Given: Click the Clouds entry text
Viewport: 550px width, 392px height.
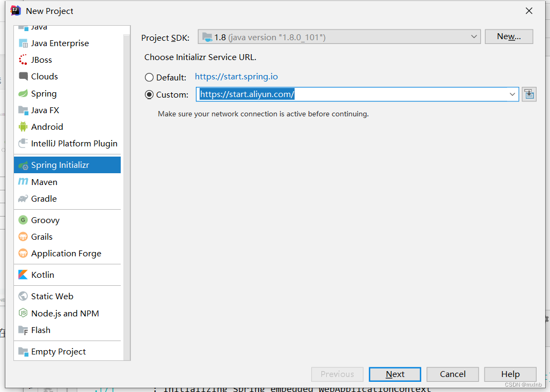Looking at the screenshot, I should pyautogui.click(x=44, y=76).
